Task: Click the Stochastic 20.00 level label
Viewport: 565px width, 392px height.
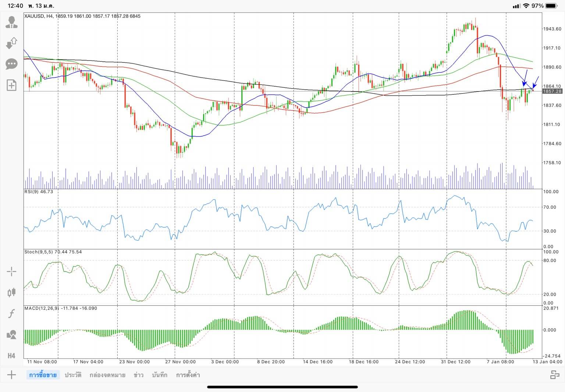Action: point(550,295)
